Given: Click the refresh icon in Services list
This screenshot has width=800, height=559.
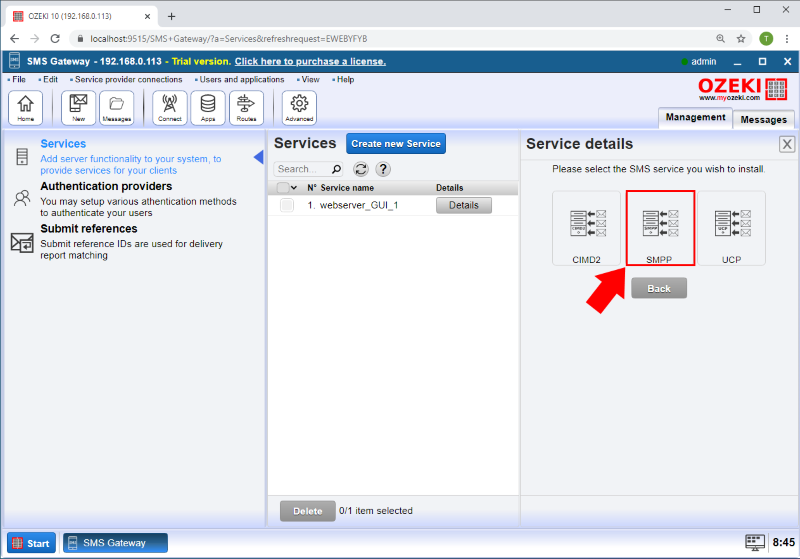Looking at the screenshot, I should [361, 169].
